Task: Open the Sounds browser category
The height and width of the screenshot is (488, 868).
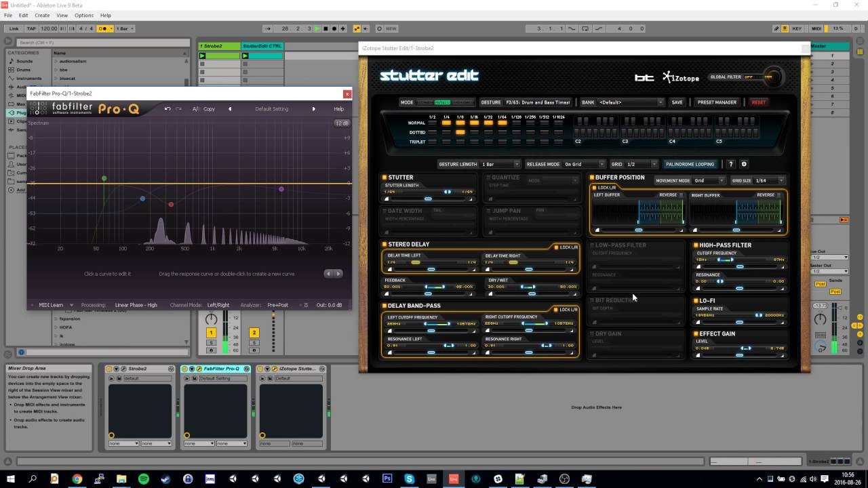Action: pos(24,61)
